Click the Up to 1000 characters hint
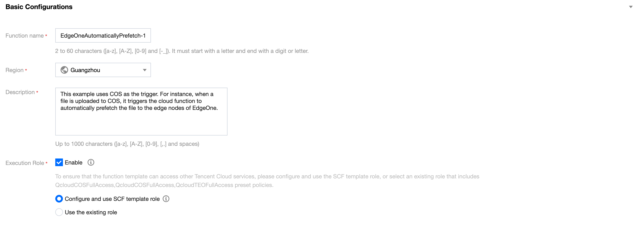This screenshot has width=644, height=226. 127,144
